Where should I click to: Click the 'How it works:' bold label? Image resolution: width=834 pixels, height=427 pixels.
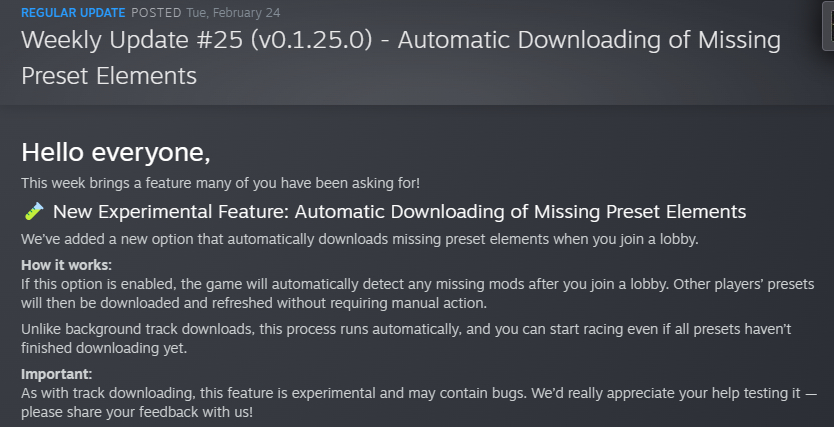pyautogui.click(x=67, y=265)
